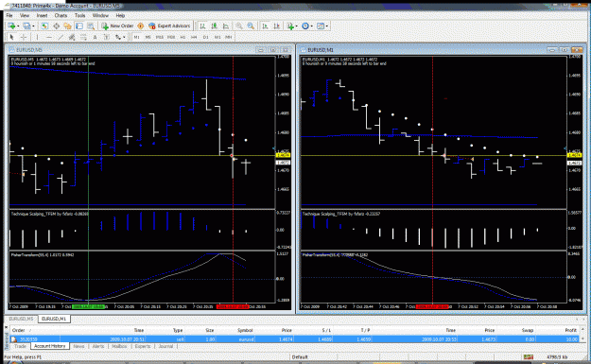This screenshot has width=591, height=364.
Task: Open the Market Watch window icon
Action: tap(44, 26)
